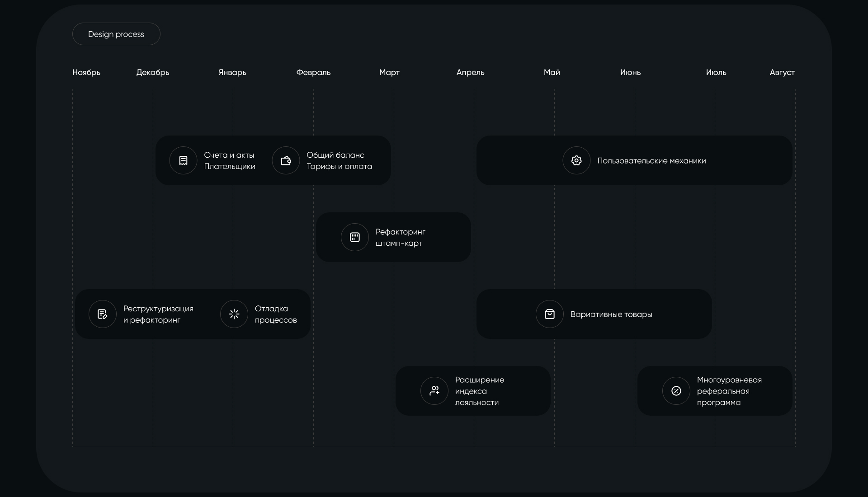This screenshot has width=868, height=497.
Task: Select the Ноябрь month label
Action: click(x=86, y=72)
